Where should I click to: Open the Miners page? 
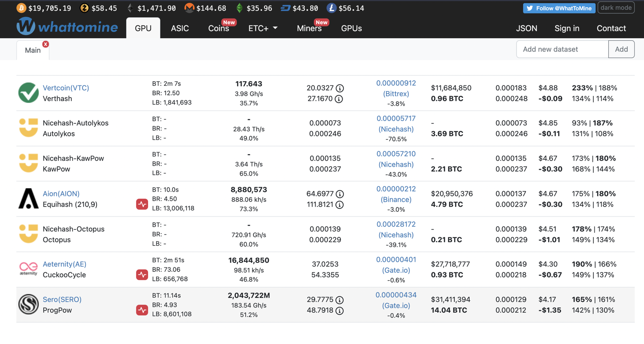pyautogui.click(x=309, y=28)
